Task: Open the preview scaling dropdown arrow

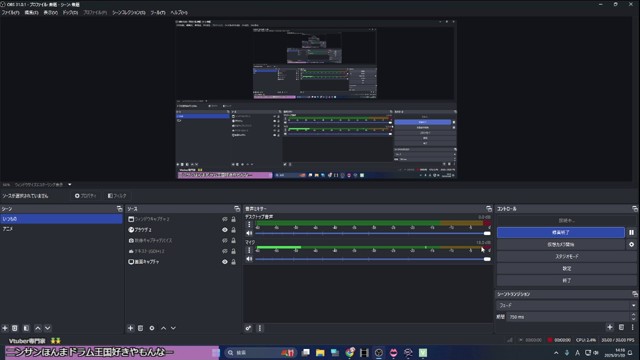Action: pyautogui.click(x=70, y=184)
